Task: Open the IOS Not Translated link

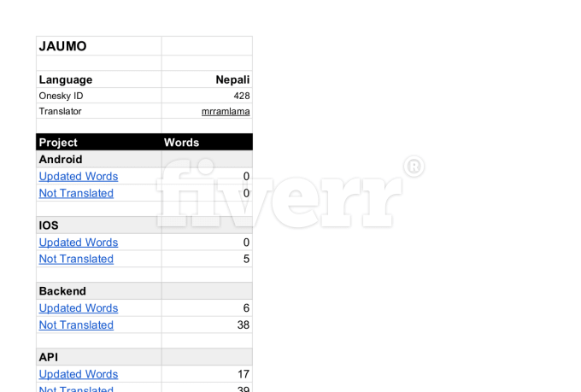Action: click(x=76, y=259)
